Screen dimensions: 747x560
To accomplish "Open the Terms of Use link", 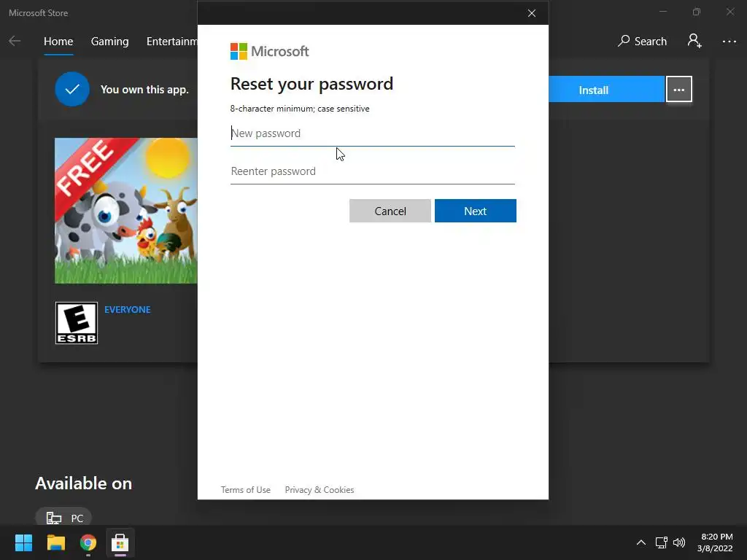I will [245, 489].
